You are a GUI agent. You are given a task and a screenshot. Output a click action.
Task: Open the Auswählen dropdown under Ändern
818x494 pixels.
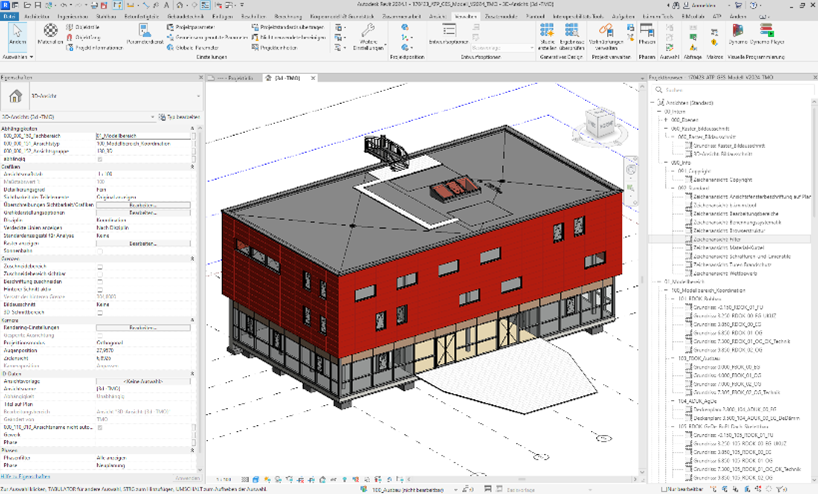click(16, 57)
